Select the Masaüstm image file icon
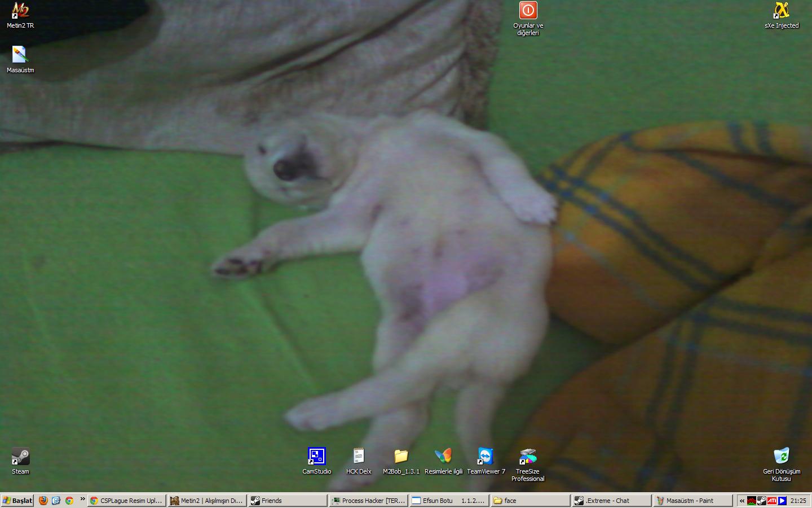Viewport: 812px width, 508px height. coord(20,56)
